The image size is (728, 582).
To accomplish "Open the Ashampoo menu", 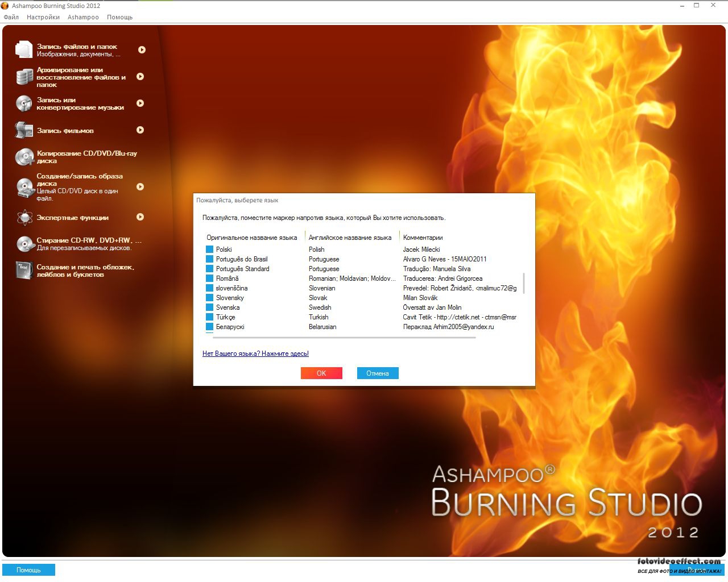I will (83, 17).
